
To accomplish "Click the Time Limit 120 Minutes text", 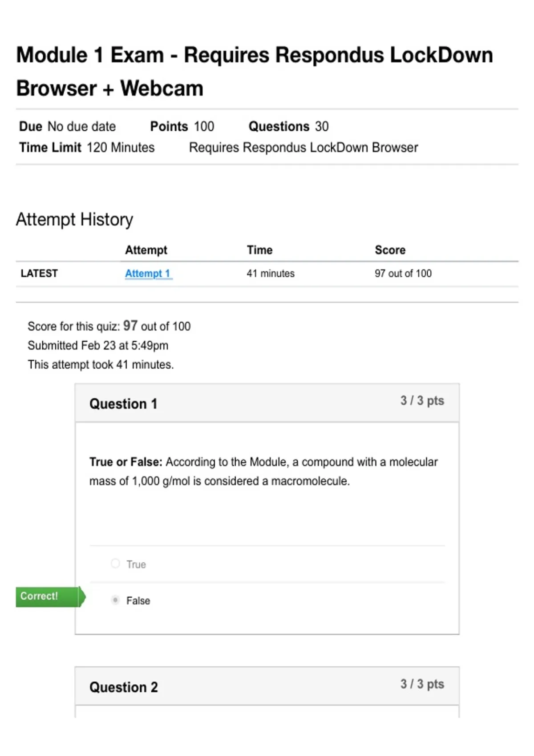I will click(87, 148).
